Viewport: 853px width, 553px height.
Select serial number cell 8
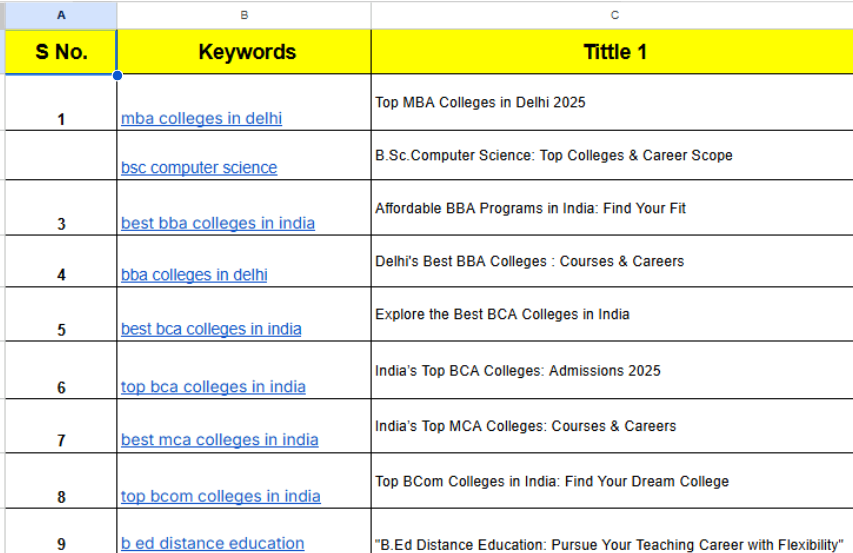61,481
